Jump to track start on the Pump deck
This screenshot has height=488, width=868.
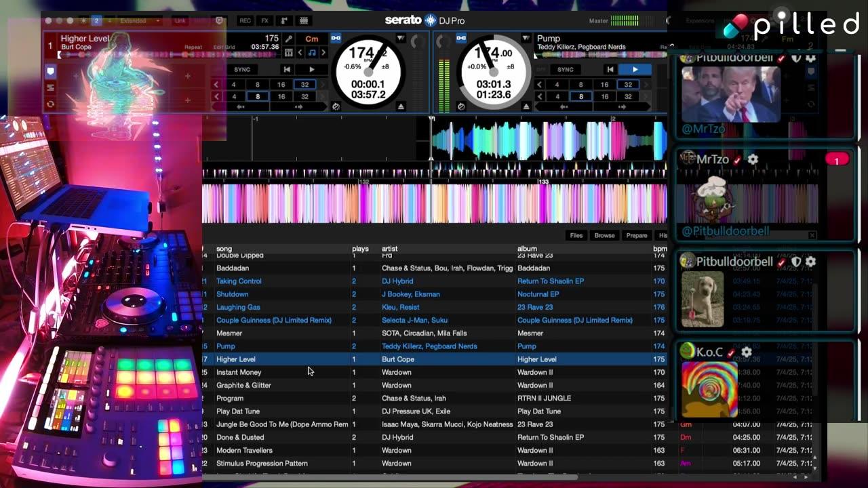610,69
